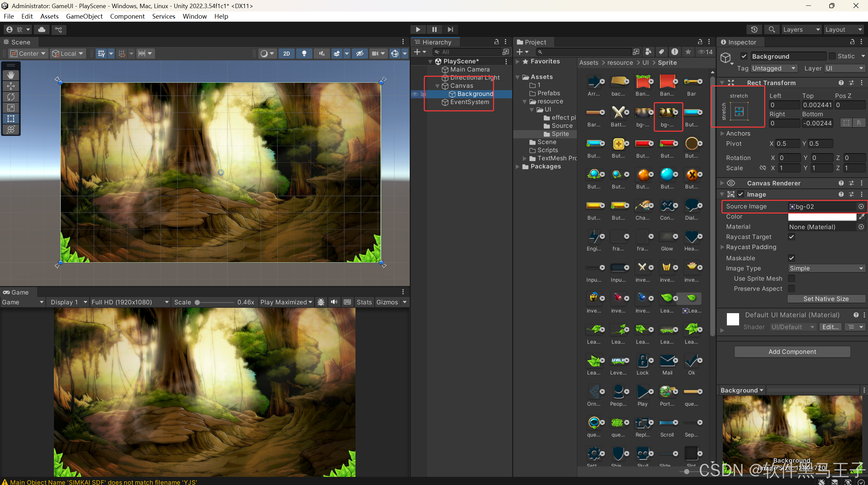This screenshot has width=868, height=485.
Task: Select the Rotate tool
Action: 11,97
